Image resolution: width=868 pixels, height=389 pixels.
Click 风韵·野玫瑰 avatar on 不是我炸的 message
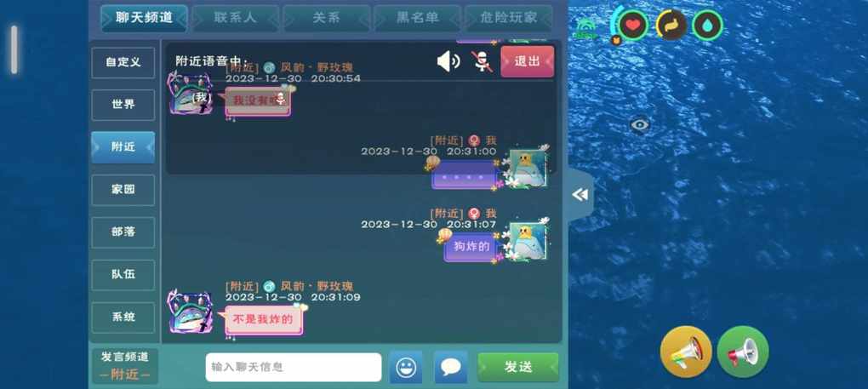coord(191,312)
